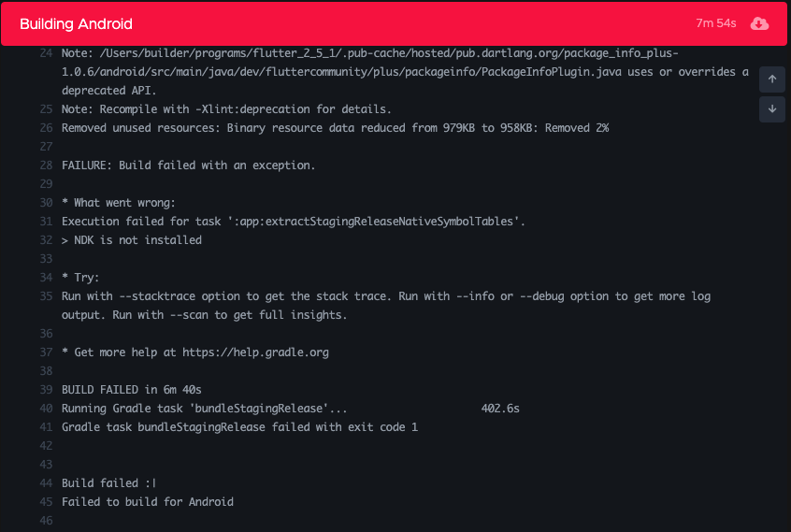The width and height of the screenshot is (791, 532).
Task: Jump to bottom with down arrow
Action: (x=771, y=108)
